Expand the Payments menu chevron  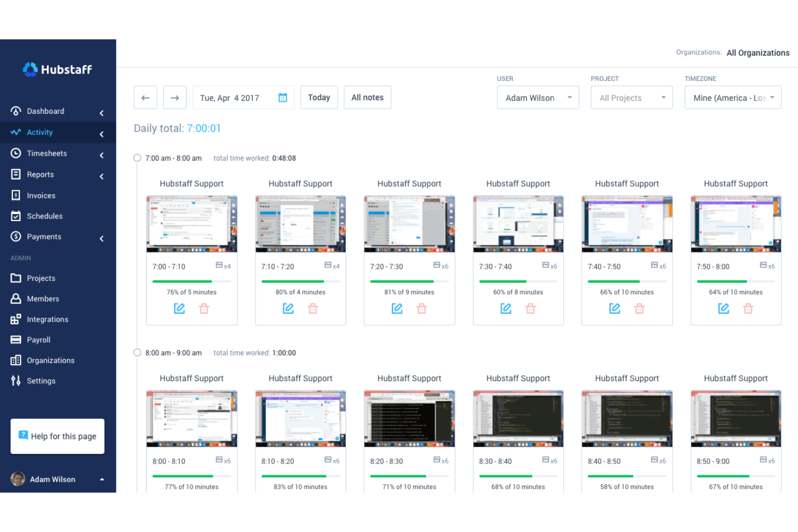point(101,238)
